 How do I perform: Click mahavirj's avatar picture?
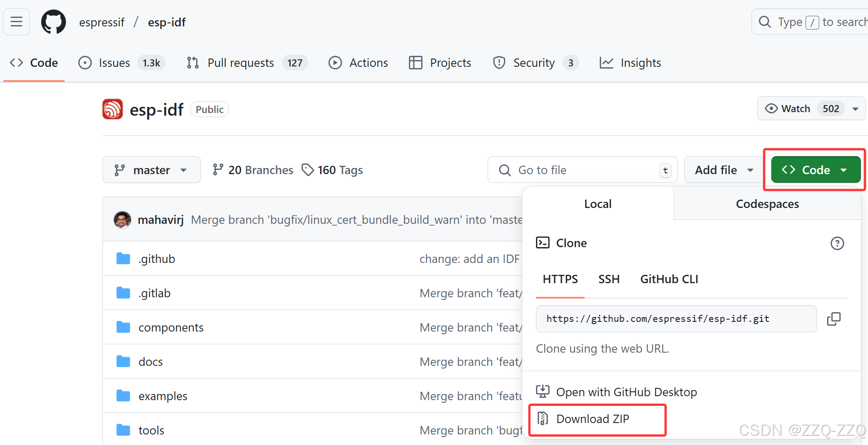pyautogui.click(x=122, y=219)
